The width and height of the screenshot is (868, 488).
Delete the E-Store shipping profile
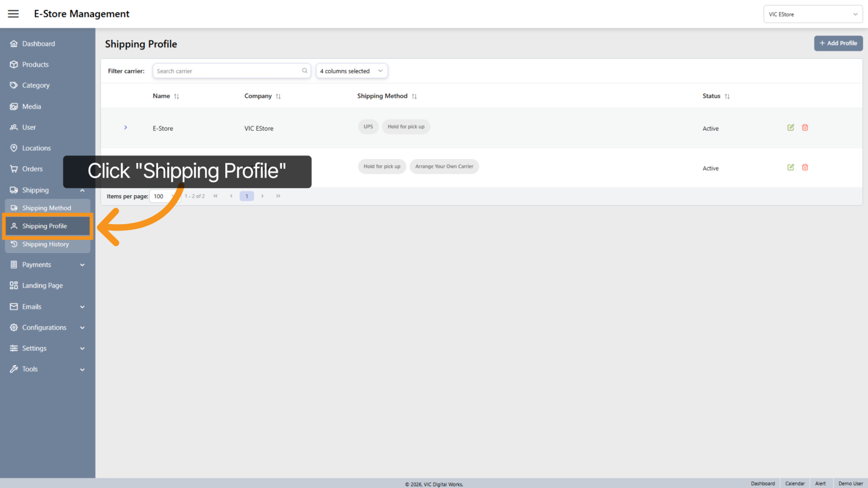click(x=805, y=128)
